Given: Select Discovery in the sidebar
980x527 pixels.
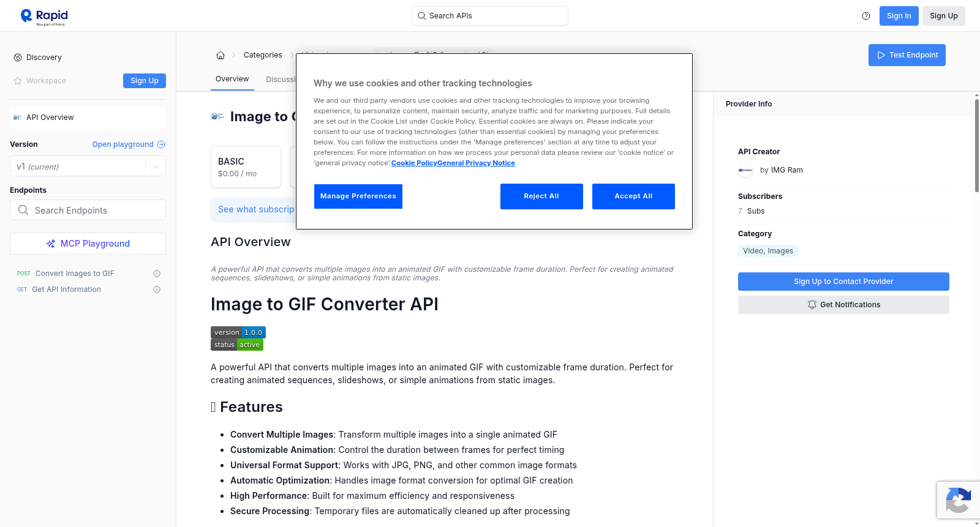Looking at the screenshot, I should pyautogui.click(x=43, y=58).
